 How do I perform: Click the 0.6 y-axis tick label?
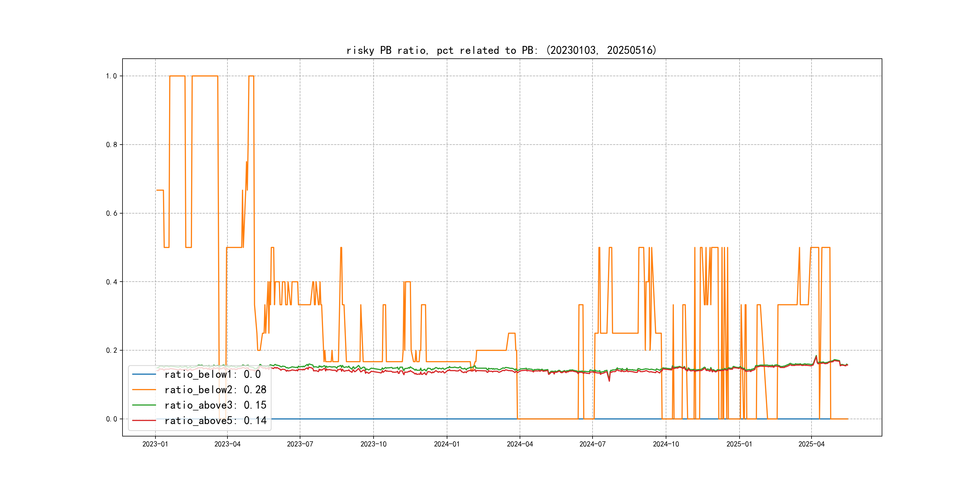tap(111, 214)
